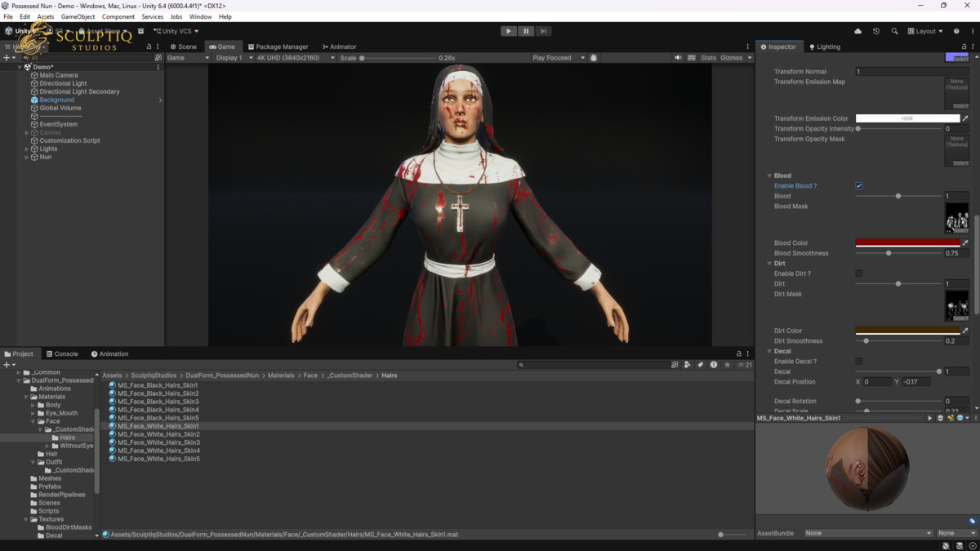
Task: Switch to the Lighting tab
Action: pos(824,47)
